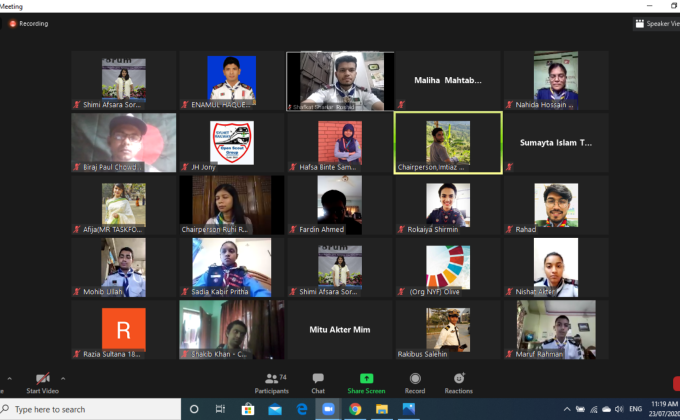680x420 pixels.
Task: Select Nishat Akter participant tile
Action: pos(556,268)
